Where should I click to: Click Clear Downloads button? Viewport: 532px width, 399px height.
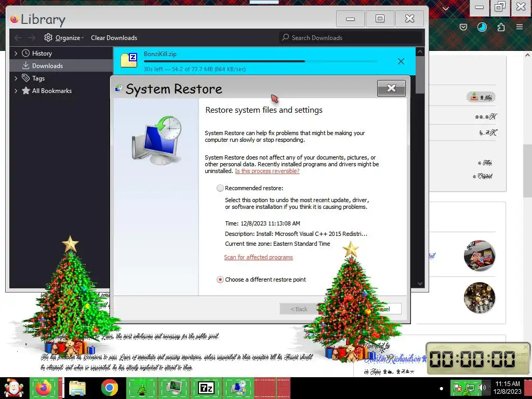(114, 37)
